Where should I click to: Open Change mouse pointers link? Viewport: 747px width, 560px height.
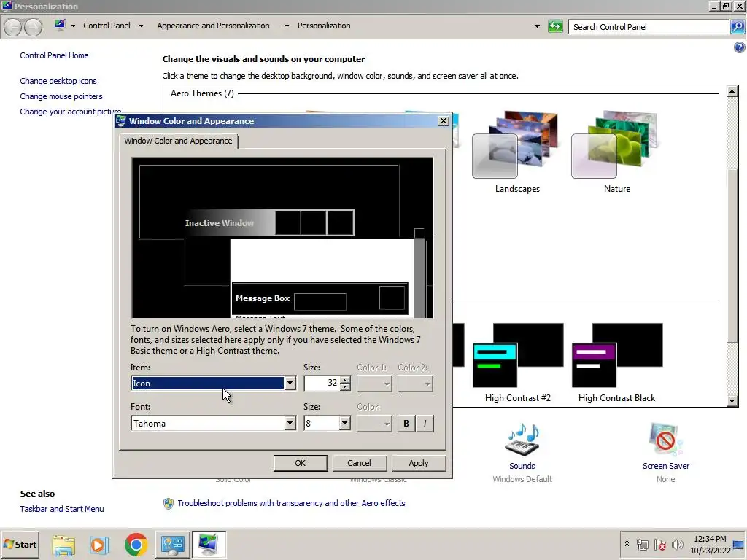61,96
